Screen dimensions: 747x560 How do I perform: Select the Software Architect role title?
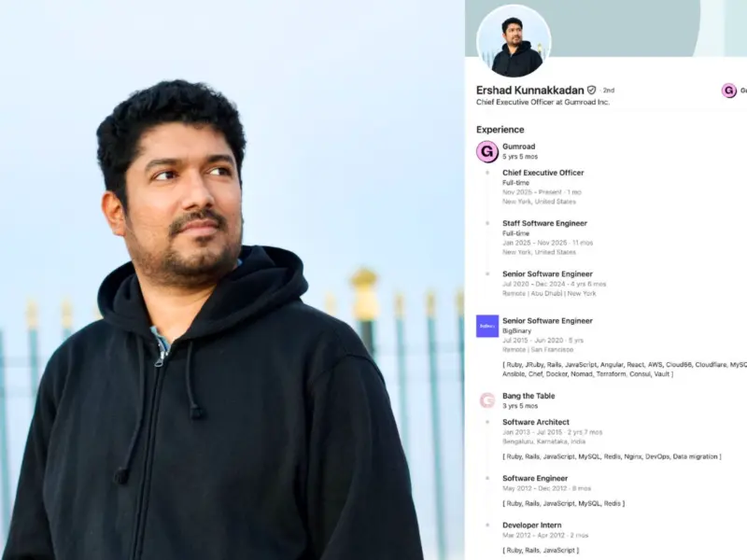coord(535,422)
